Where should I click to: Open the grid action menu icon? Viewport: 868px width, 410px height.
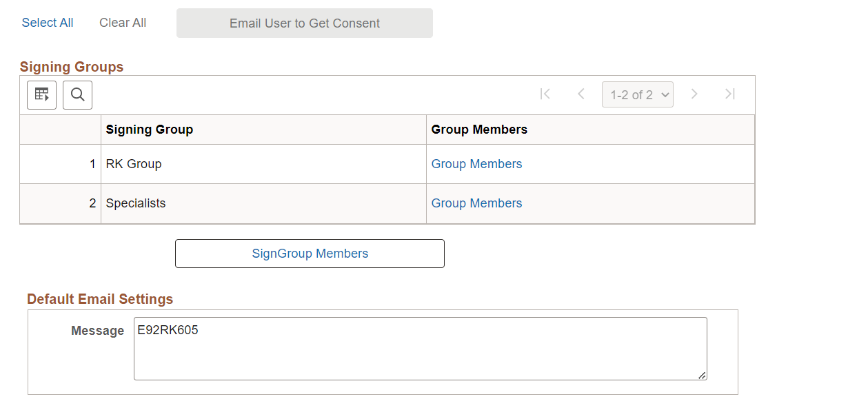(41, 94)
